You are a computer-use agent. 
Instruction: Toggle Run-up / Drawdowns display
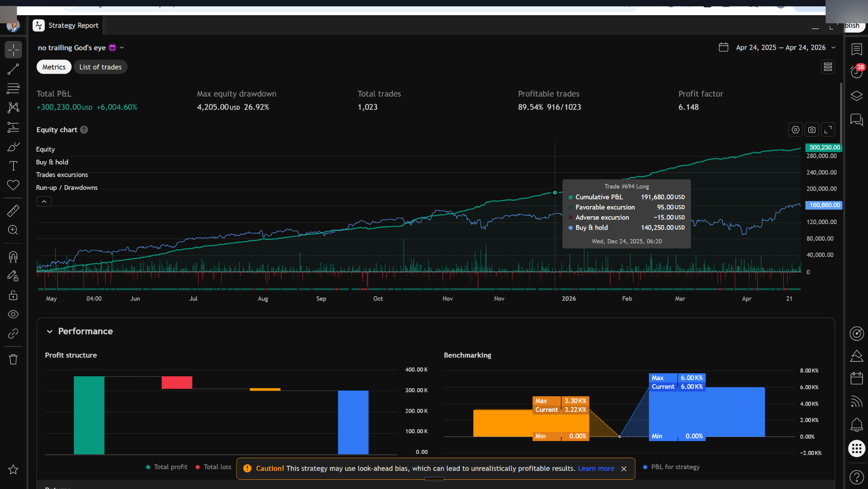67,187
